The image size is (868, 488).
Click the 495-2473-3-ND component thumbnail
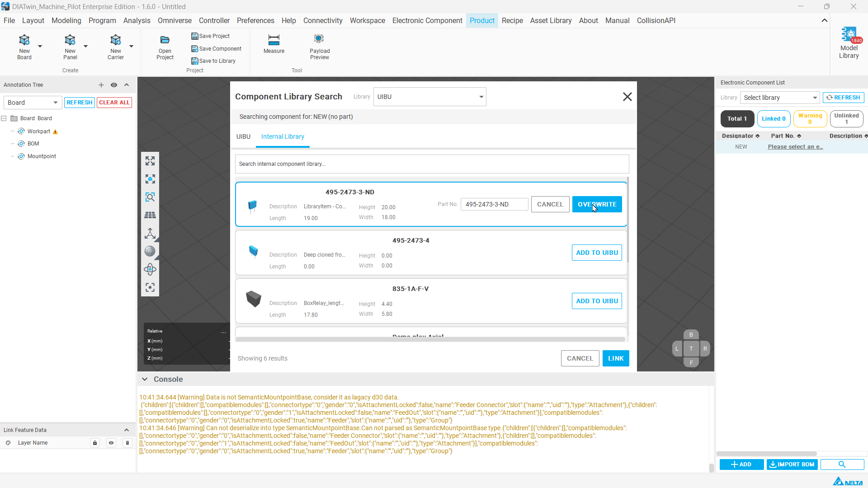coord(252,206)
